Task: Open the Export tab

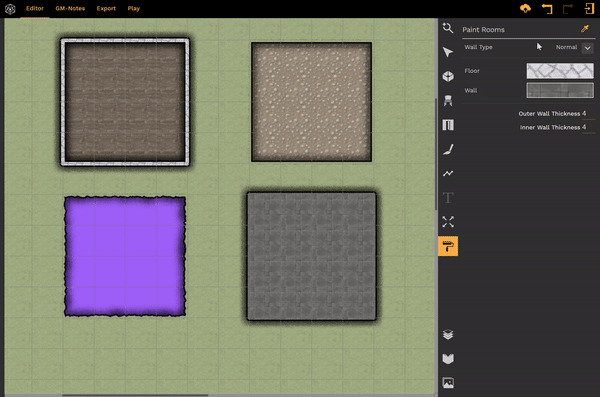Action: click(x=106, y=8)
